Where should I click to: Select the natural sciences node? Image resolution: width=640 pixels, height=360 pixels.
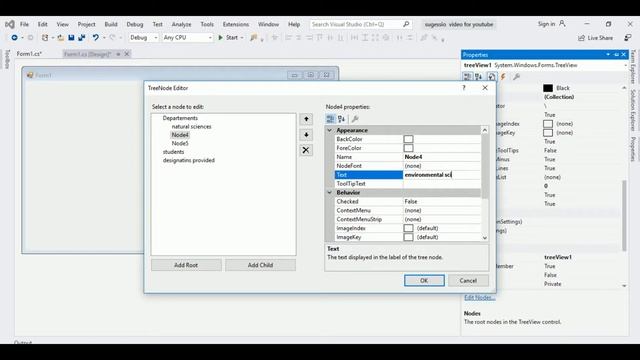pos(191,127)
